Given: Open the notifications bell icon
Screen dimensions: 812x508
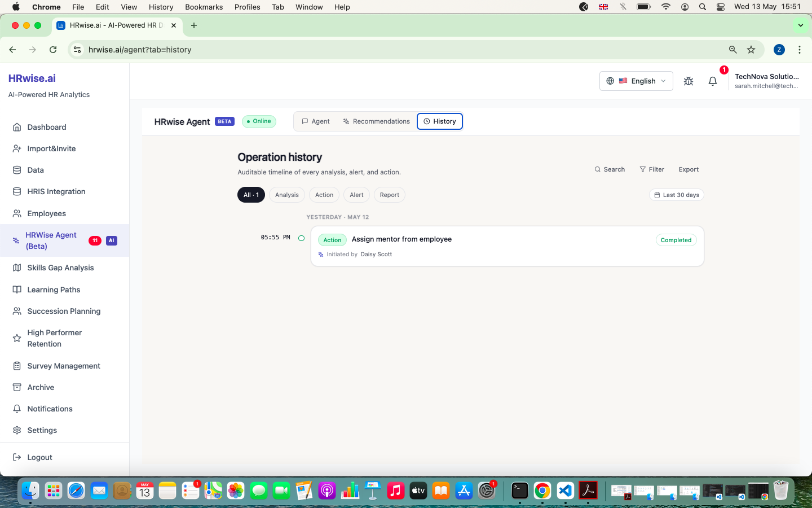Looking at the screenshot, I should pos(712,81).
